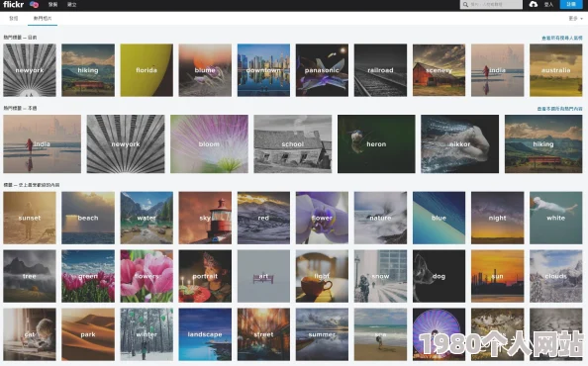The width and height of the screenshot is (588, 366).
Task: Open the portrait tag thumbnail
Action: tap(205, 276)
